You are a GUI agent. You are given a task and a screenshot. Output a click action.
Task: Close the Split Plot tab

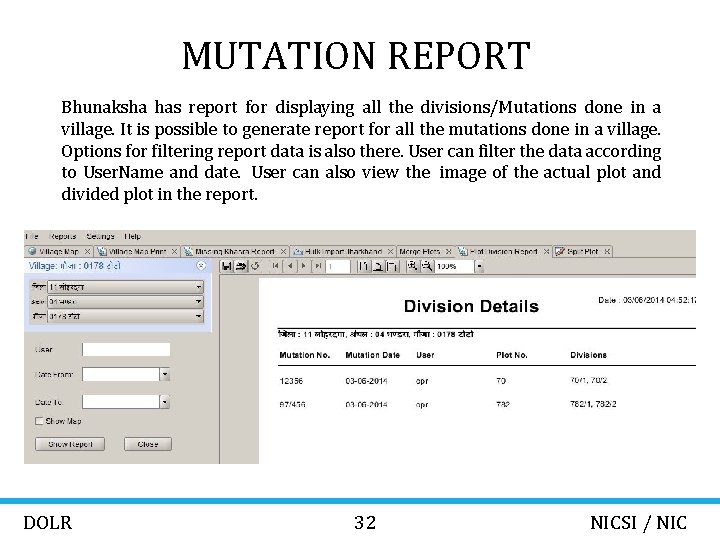(607, 252)
